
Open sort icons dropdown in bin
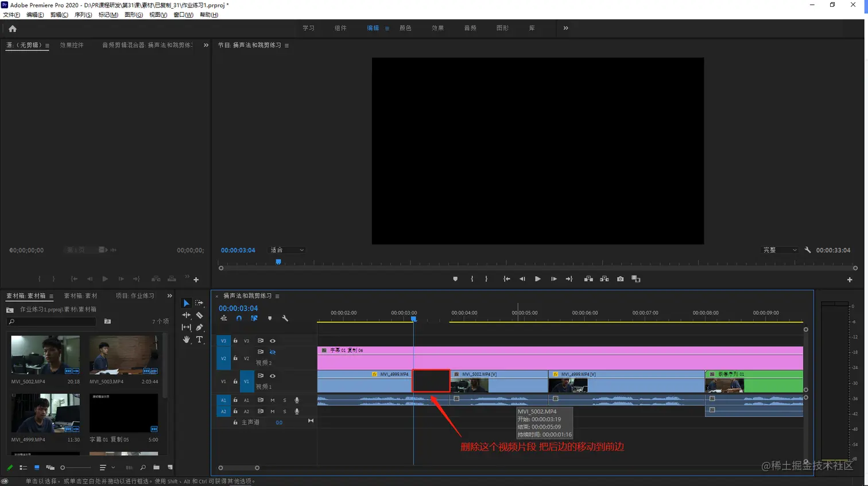107,468
